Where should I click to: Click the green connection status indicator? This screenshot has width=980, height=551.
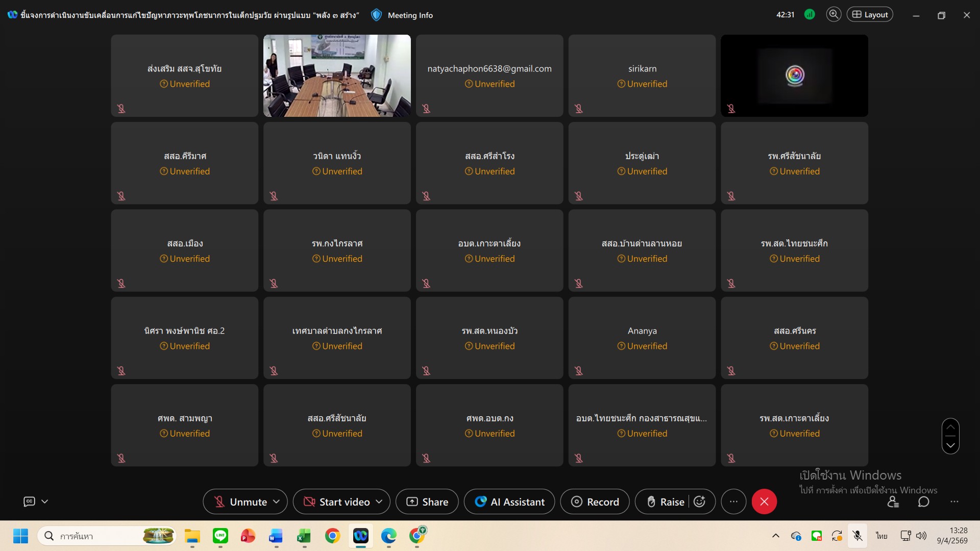point(810,15)
